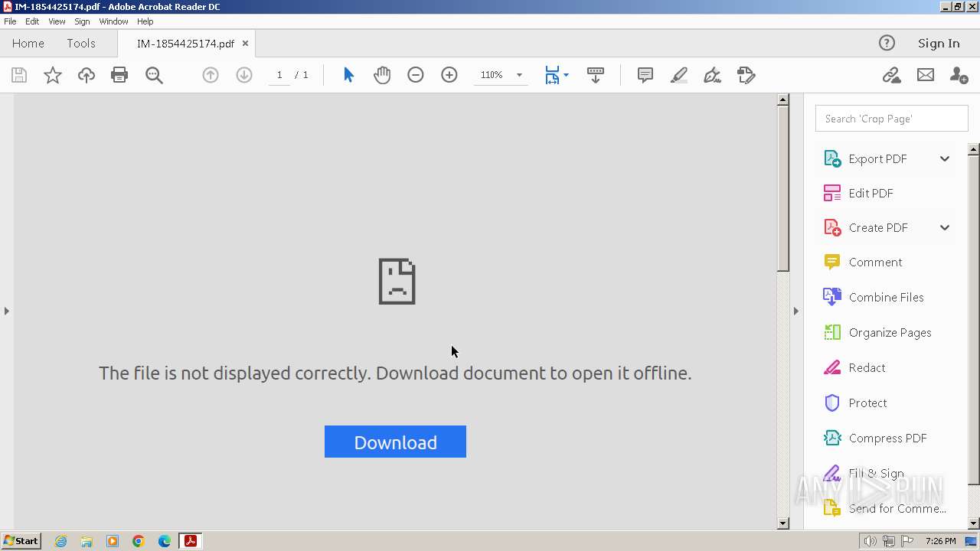Open Chrome from the taskbar

click(x=139, y=541)
